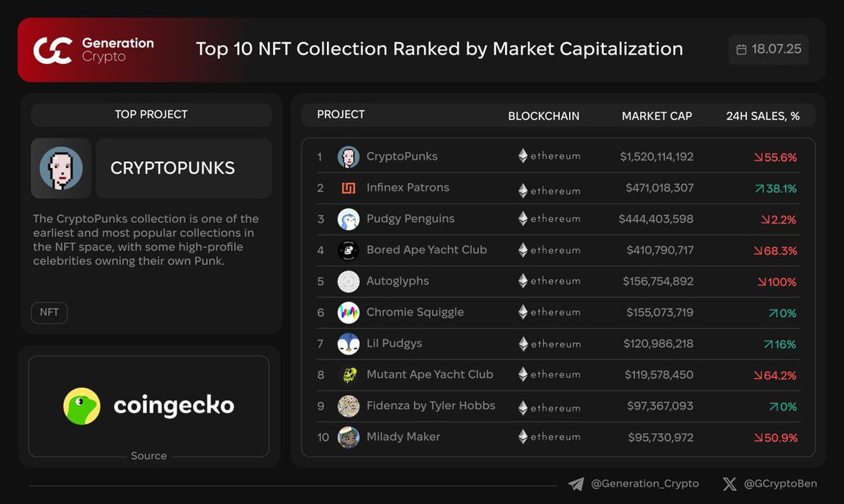Image resolution: width=844 pixels, height=504 pixels.
Task: Click the MARKET CAP column header
Action: (657, 116)
